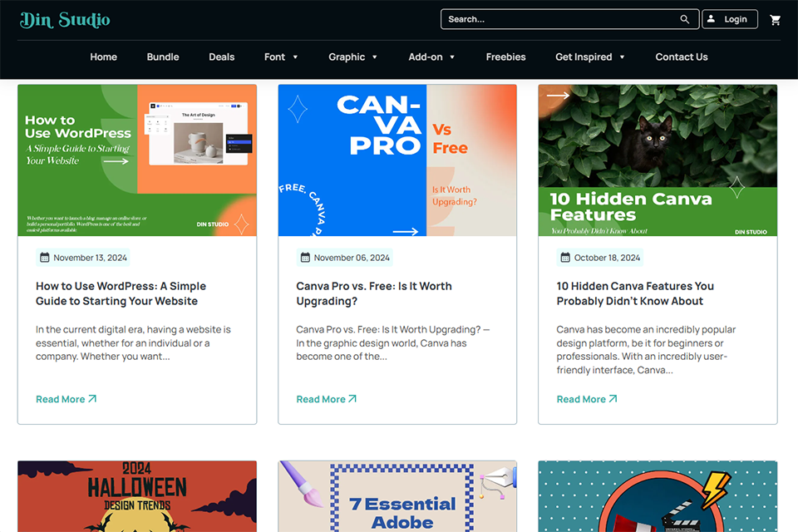Click arrow icon on Hidden Canva Features Read More

coord(613,399)
